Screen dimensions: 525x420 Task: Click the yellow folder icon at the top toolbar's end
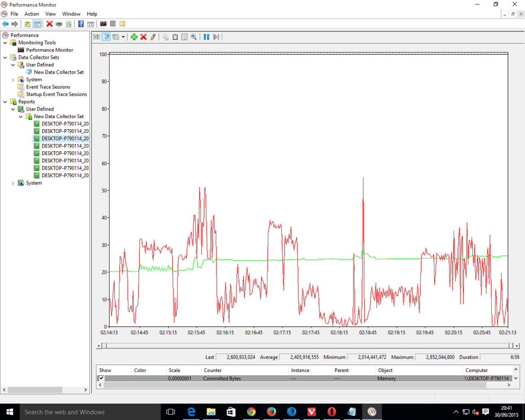122,24
